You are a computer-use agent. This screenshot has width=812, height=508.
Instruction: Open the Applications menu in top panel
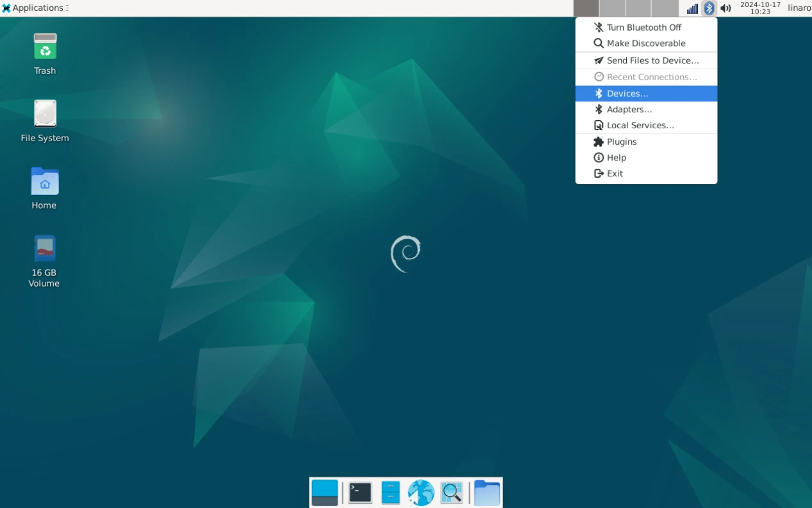point(34,8)
